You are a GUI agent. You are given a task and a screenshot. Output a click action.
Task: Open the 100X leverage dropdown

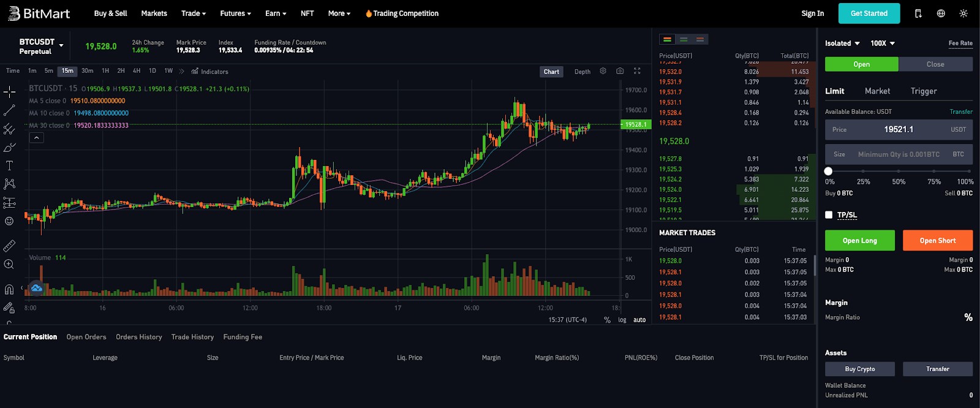coord(883,43)
